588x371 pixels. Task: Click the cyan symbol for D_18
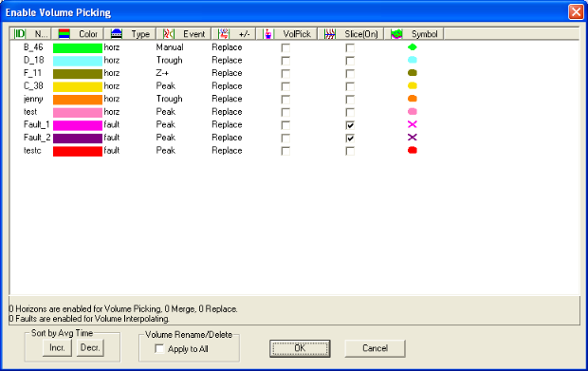point(413,60)
